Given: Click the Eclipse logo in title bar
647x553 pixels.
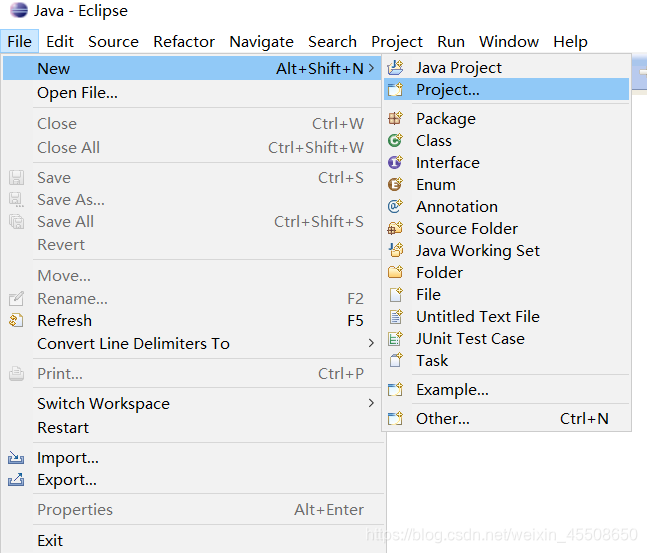Looking at the screenshot, I should tap(19, 10).
